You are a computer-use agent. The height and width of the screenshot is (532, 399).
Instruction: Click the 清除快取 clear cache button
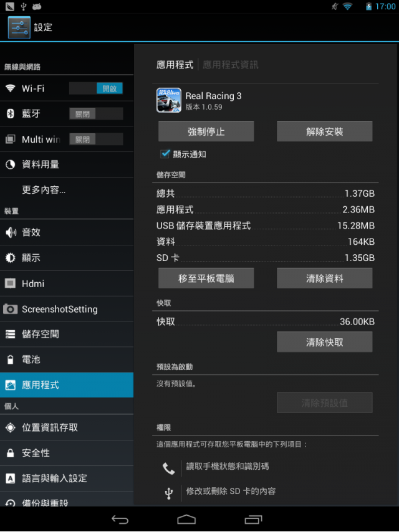point(325,342)
